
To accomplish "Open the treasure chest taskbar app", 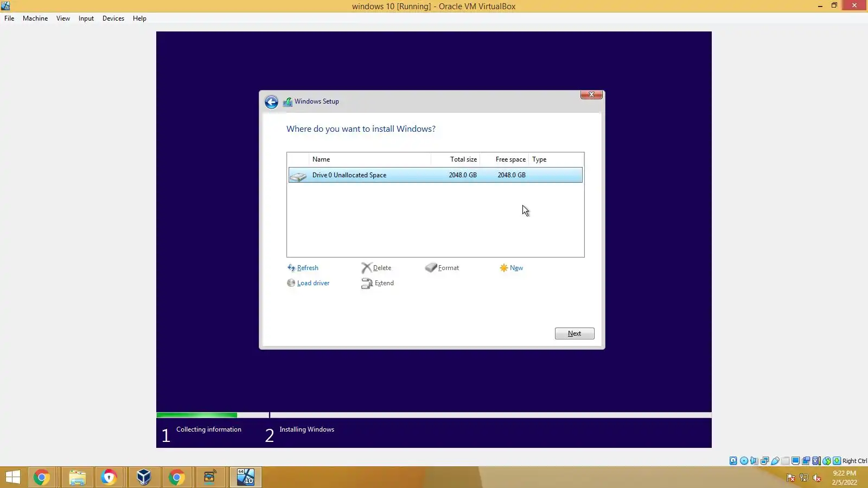I will click(210, 477).
